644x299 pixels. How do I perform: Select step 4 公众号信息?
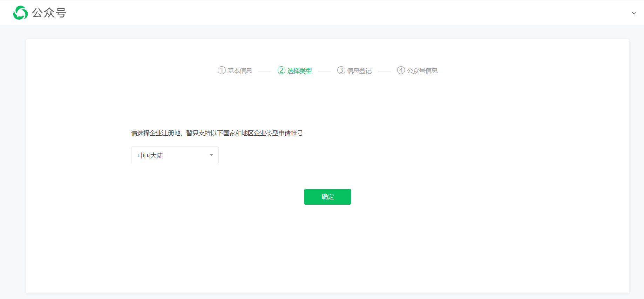click(417, 70)
